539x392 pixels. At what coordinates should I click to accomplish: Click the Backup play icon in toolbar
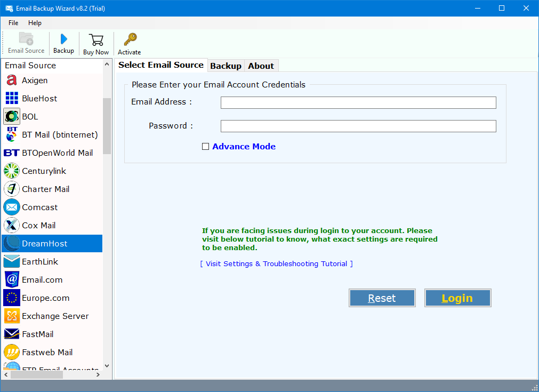63,39
